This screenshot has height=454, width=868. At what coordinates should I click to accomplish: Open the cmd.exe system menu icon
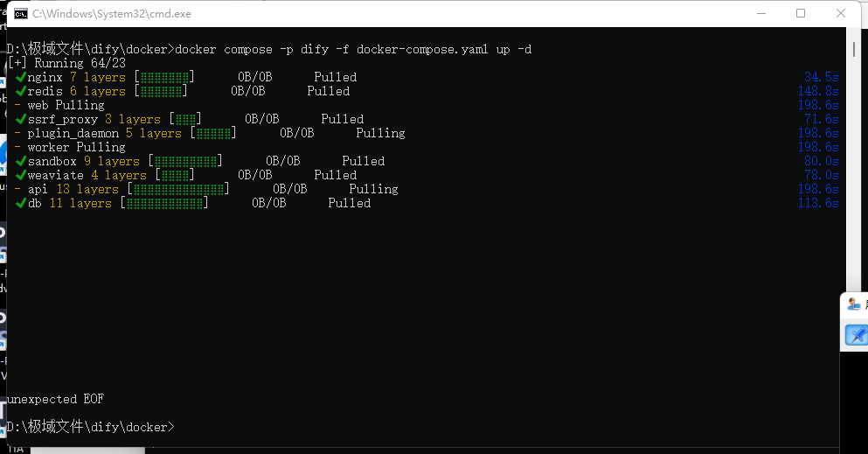pyautogui.click(x=21, y=14)
